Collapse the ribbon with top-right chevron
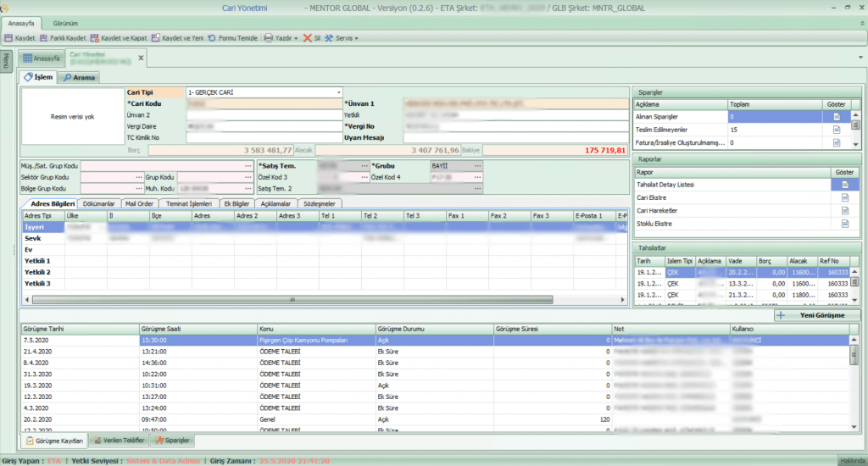Screen dimensions: 868x466 [861, 23]
